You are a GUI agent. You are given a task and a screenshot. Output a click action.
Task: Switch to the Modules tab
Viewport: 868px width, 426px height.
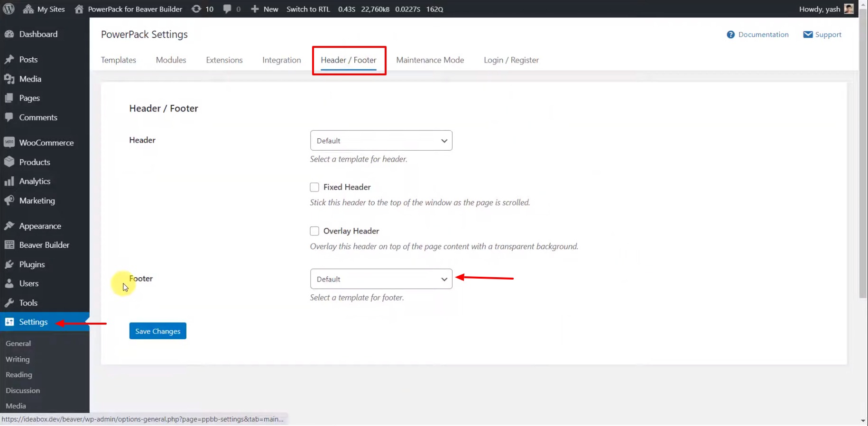click(171, 60)
